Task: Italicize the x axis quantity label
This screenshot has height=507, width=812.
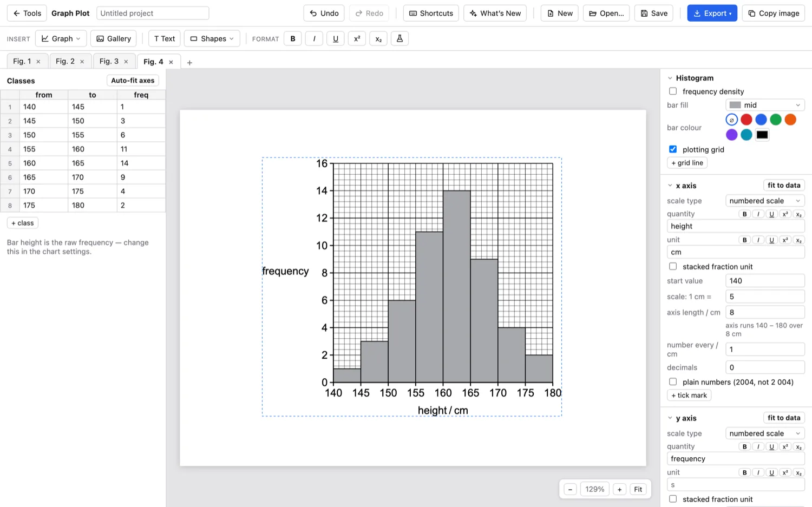Action: click(758, 214)
